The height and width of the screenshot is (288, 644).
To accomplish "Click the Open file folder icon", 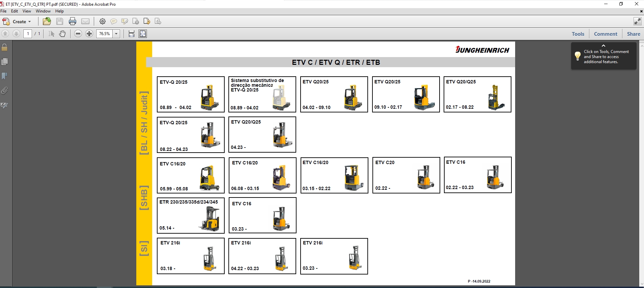I will [47, 22].
